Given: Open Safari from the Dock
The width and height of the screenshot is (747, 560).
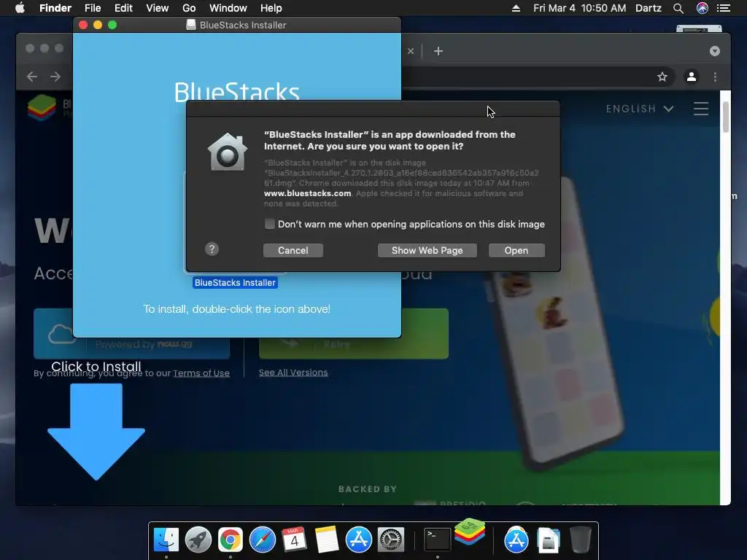Looking at the screenshot, I should (263, 540).
